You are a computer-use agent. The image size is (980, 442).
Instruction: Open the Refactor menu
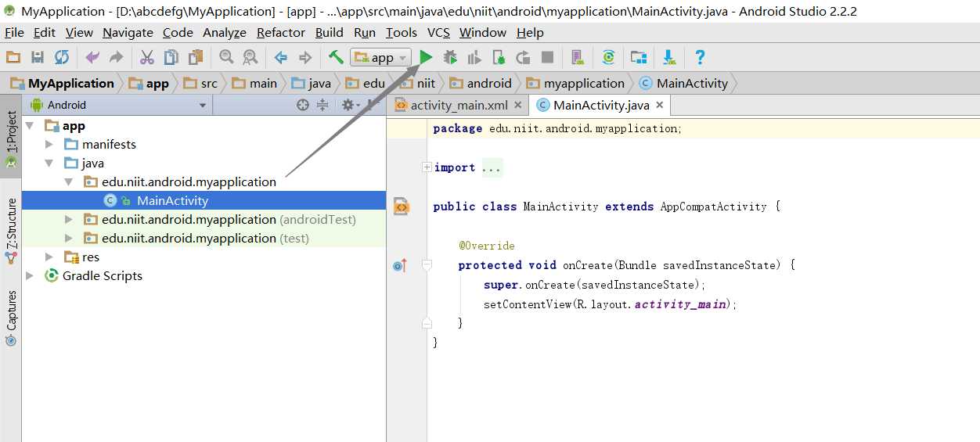pos(281,32)
